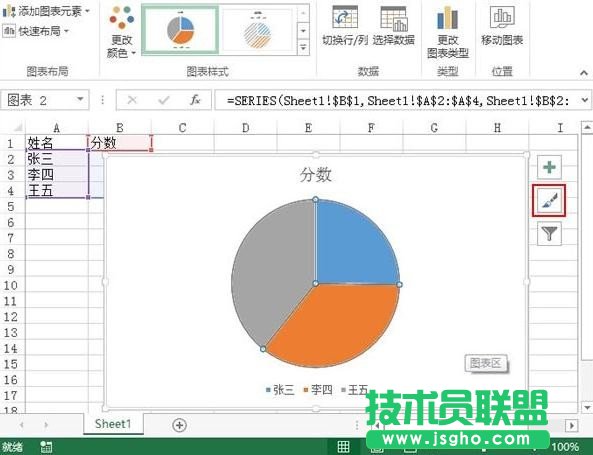
Task: Expand the chart styles gallery
Action: 303,48
